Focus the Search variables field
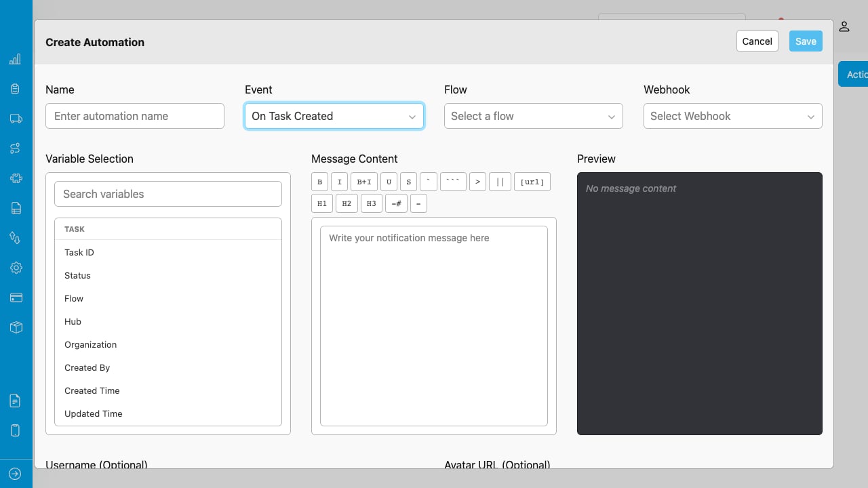 [x=168, y=194]
